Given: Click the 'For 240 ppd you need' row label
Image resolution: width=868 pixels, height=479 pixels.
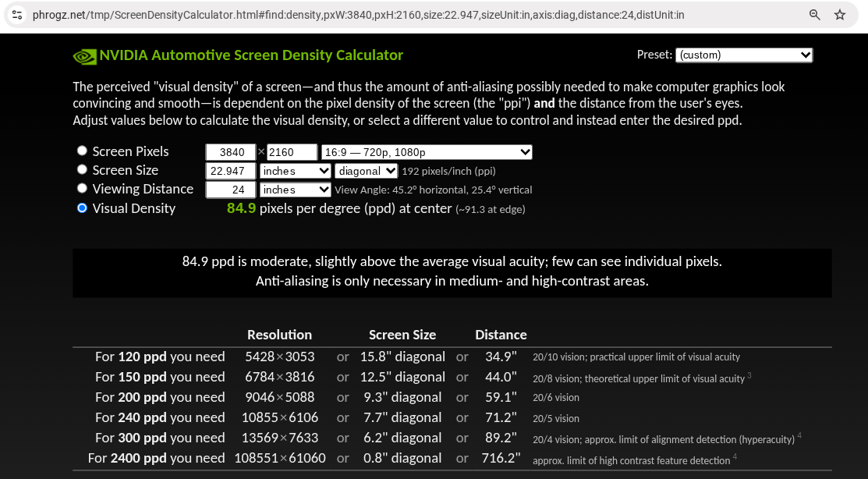Looking at the screenshot, I should click(160, 417).
